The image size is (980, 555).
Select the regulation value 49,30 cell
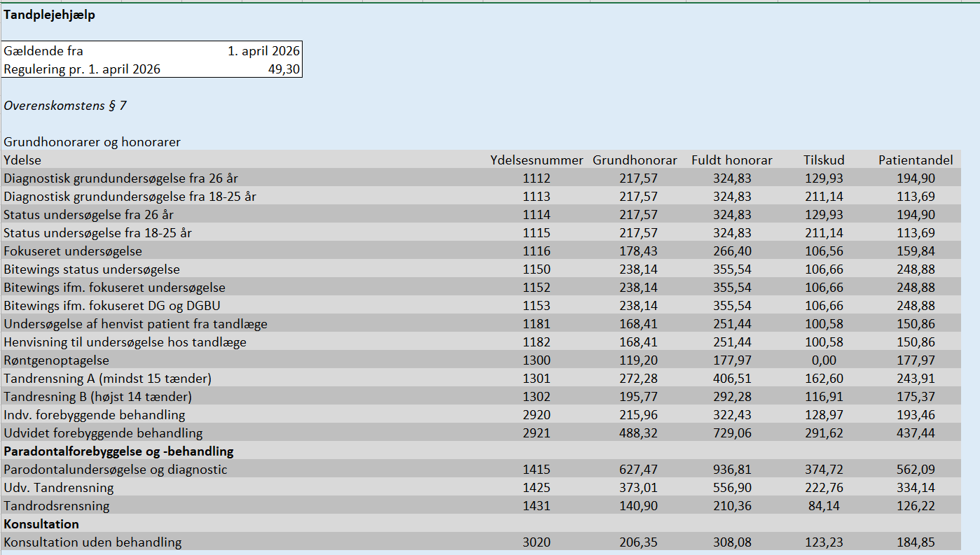[284, 69]
